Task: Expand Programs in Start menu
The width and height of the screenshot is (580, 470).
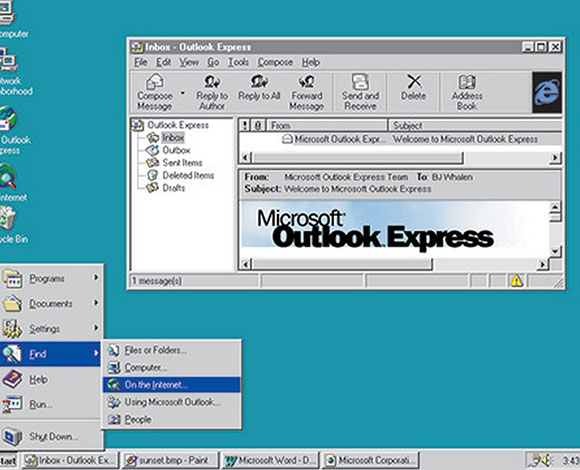Action: (51, 278)
